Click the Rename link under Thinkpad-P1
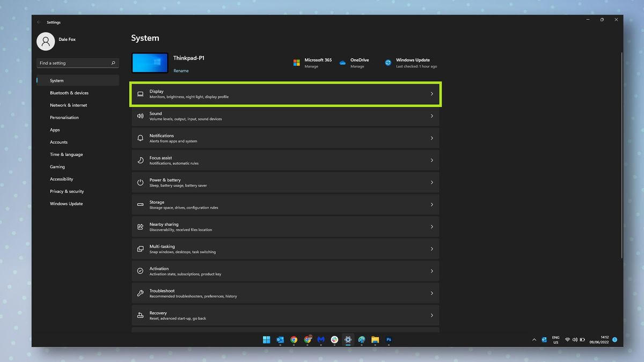Screen dimensions: 644x362 (181, 70)
